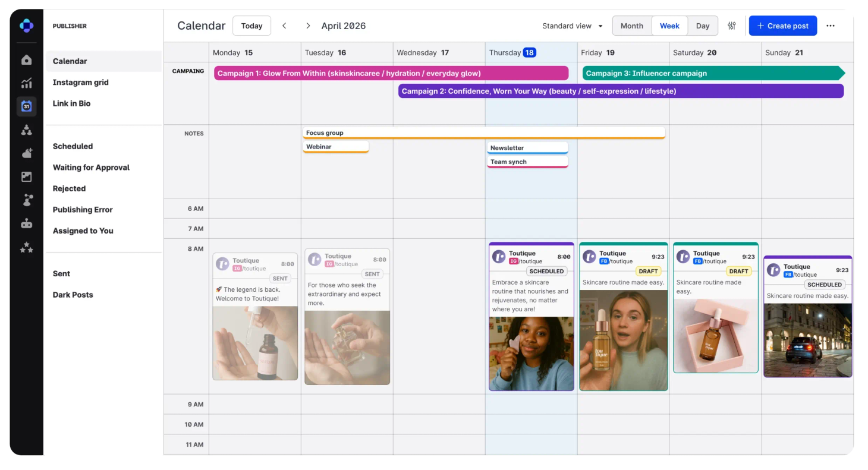Go to previous week with the left arrow
Image resolution: width=868 pixels, height=470 pixels.
pyautogui.click(x=284, y=26)
